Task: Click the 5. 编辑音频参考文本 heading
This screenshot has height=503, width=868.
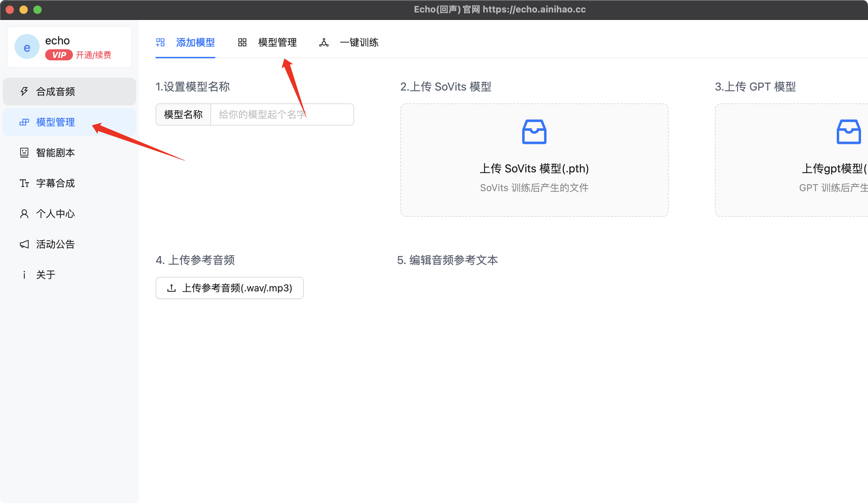Action: pyautogui.click(x=448, y=260)
